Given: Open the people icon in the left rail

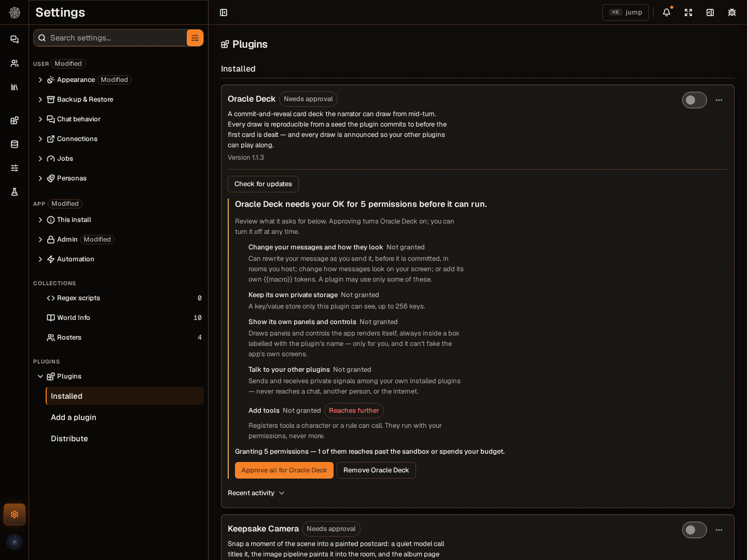Looking at the screenshot, I should (15, 63).
